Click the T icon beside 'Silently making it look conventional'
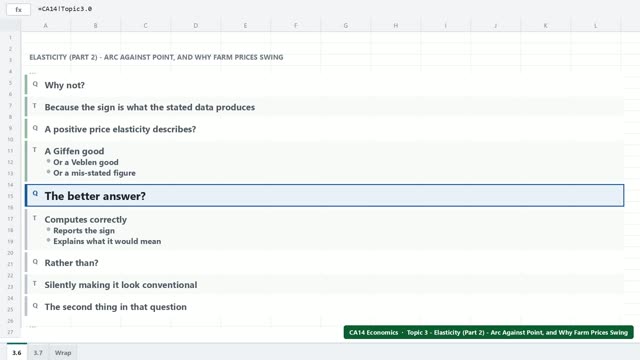 click(35, 284)
